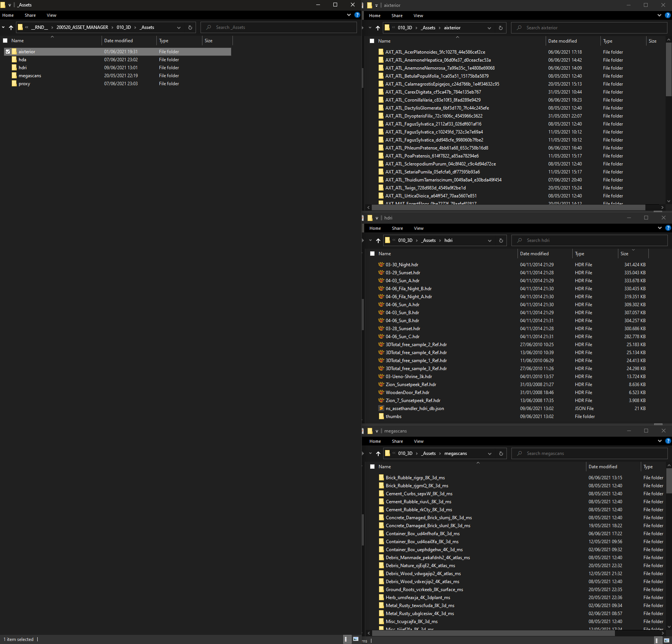
Task: Expand address history dropdown in _Assets window
Action: (179, 27)
